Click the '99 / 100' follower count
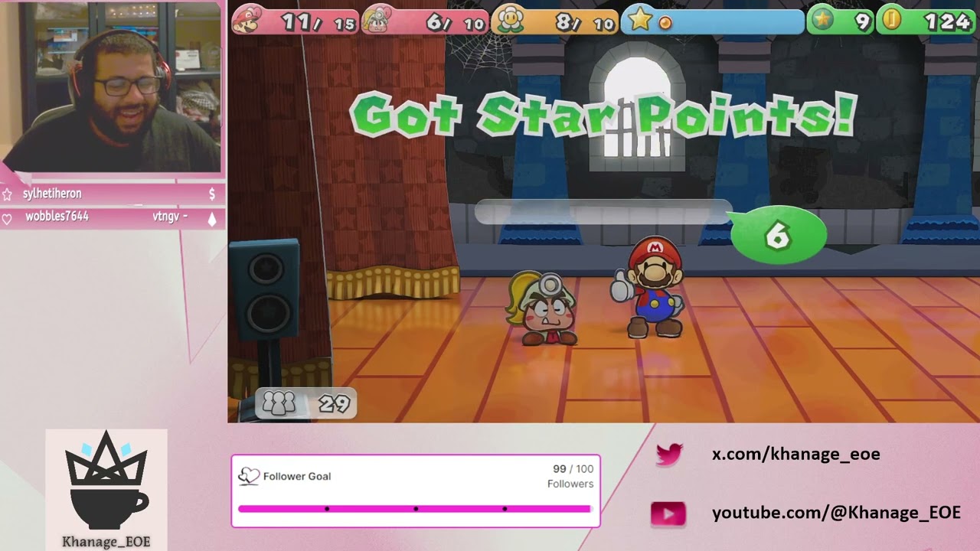Image resolution: width=980 pixels, height=551 pixels. point(573,469)
